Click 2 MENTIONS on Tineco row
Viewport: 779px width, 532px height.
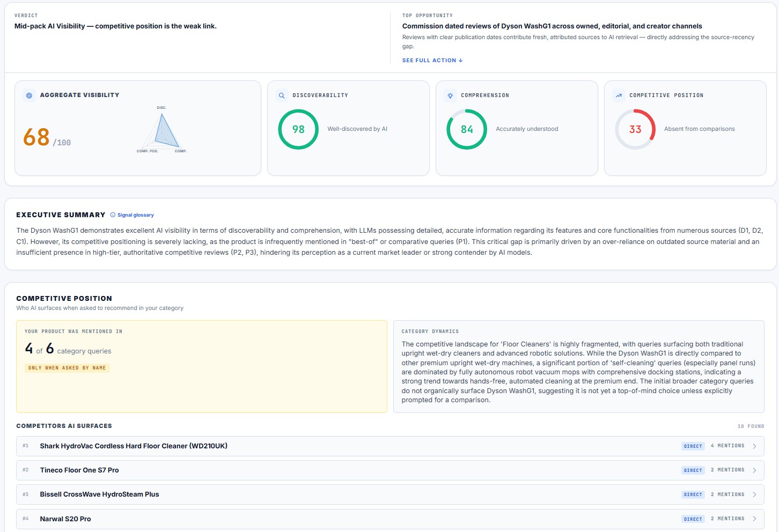(x=727, y=470)
